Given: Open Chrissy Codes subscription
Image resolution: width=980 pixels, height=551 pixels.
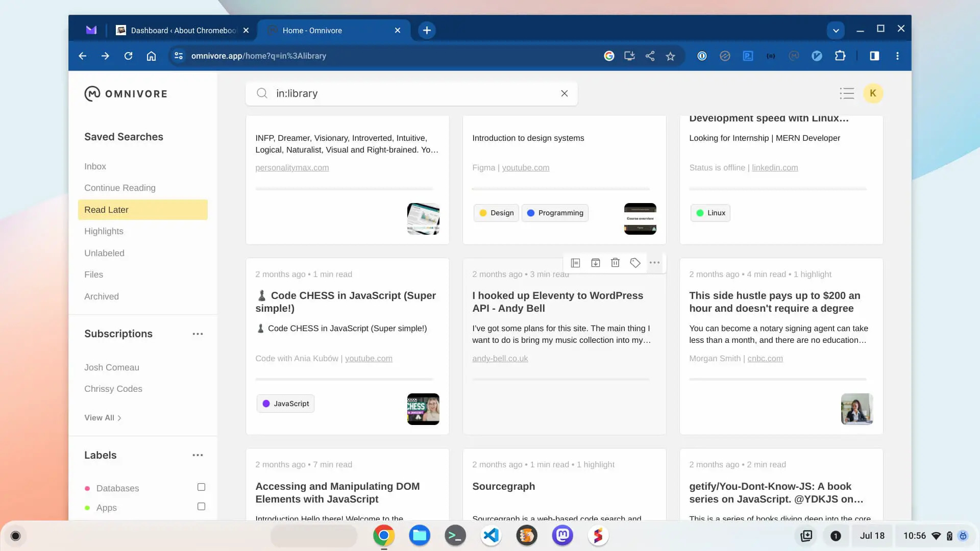Looking at the screenshot, I should (113, 389).
